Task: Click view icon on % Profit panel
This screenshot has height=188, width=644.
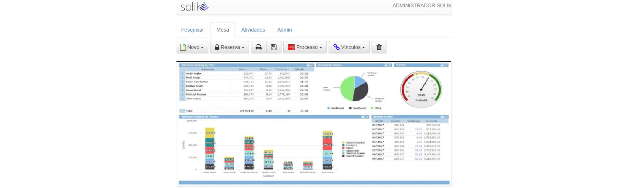Action: [442, 65]
